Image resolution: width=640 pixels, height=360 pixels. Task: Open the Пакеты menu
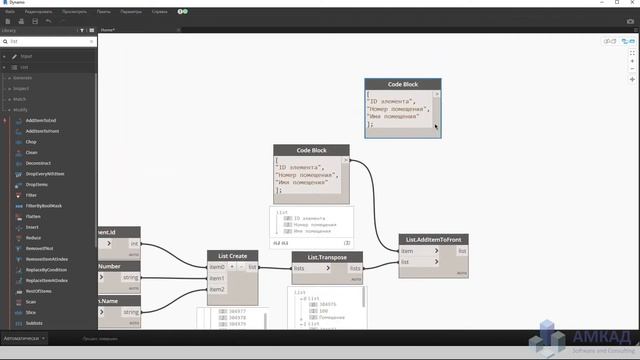click(104, 12)
